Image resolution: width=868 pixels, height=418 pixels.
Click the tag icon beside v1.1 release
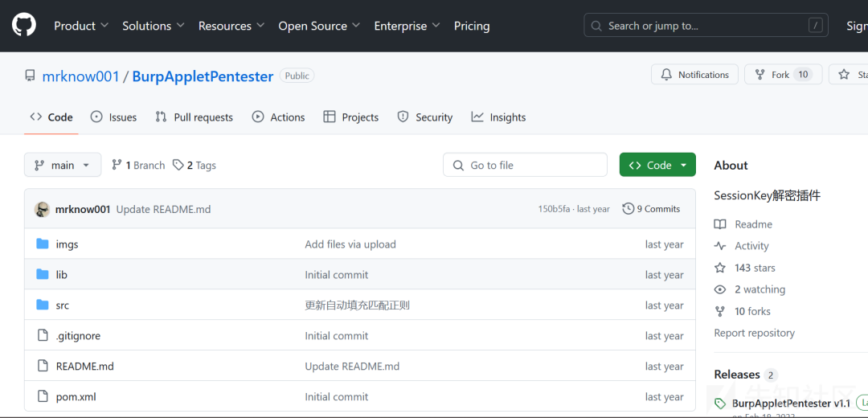720,403
